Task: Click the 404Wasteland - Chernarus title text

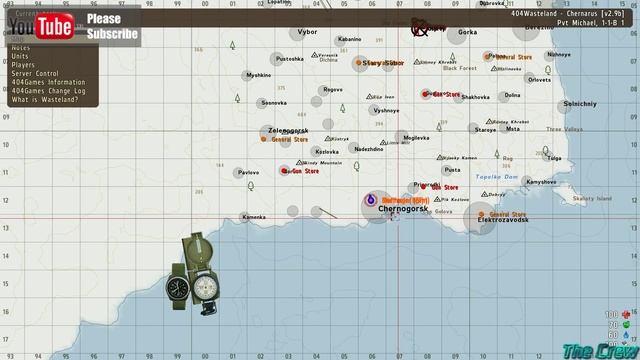Action: click(568, 13)
